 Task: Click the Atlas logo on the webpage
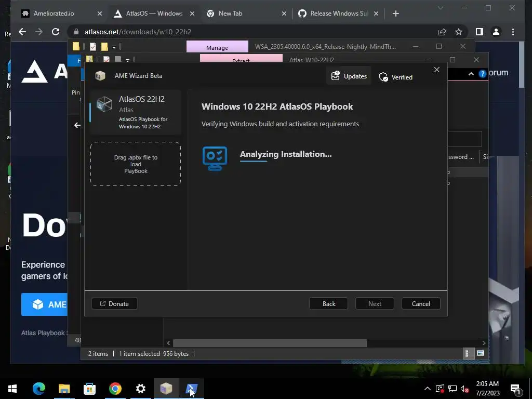35,72
